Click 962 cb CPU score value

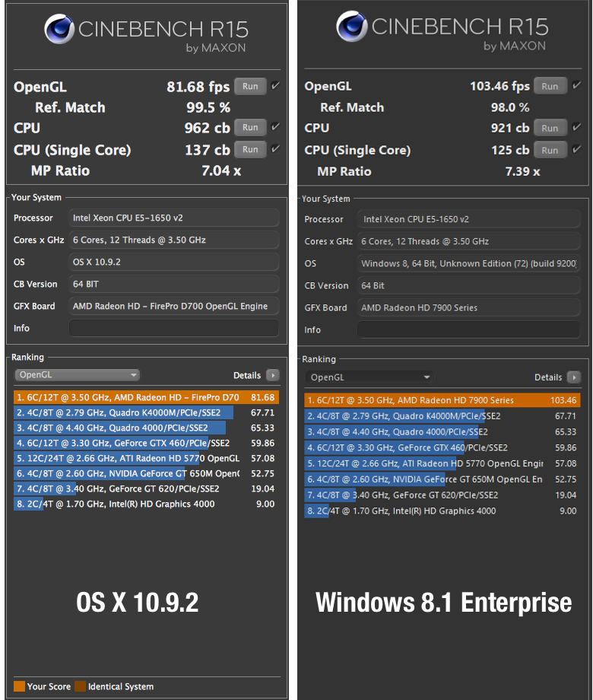click(207, 128)
